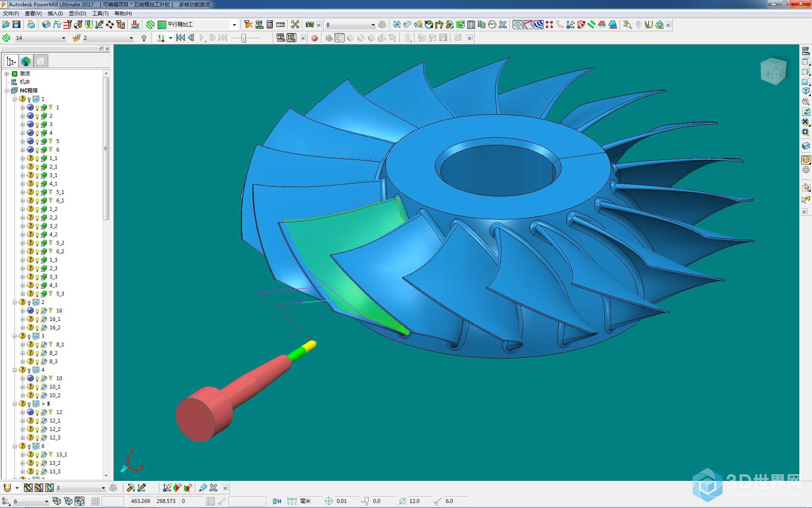Viewport: 812px width, 508px height.
Task: Step simulation back one move
Action: click(191, 38)
